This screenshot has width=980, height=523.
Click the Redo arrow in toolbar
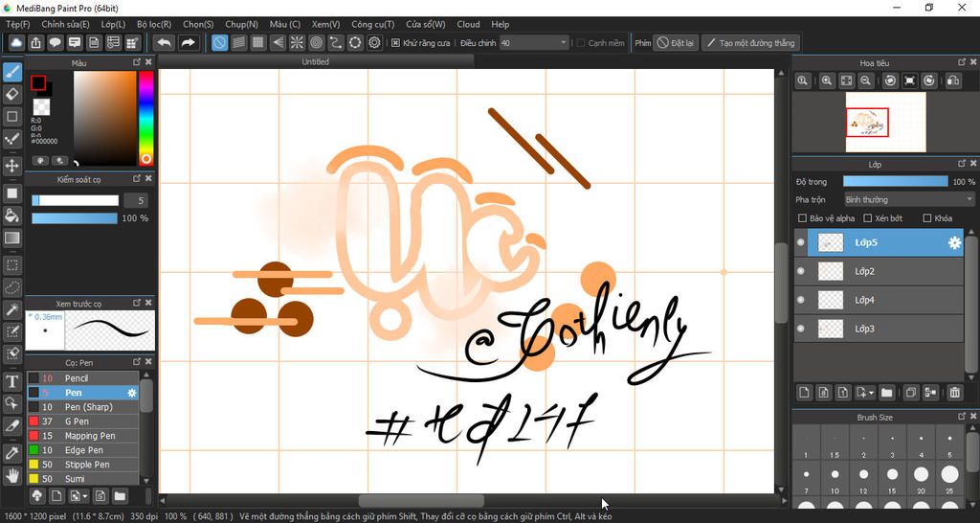tap(187, 42)
